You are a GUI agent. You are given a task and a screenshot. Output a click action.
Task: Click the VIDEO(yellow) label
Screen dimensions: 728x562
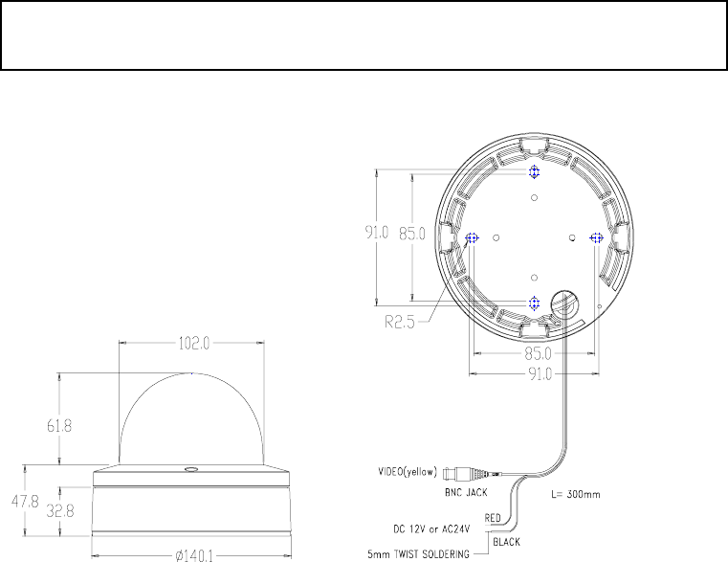point(408,472)
